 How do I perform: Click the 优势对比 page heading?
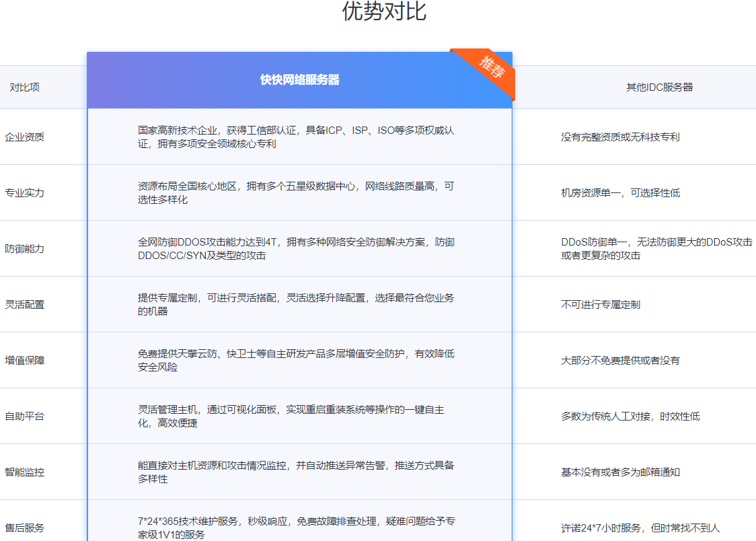coord(384,11)
